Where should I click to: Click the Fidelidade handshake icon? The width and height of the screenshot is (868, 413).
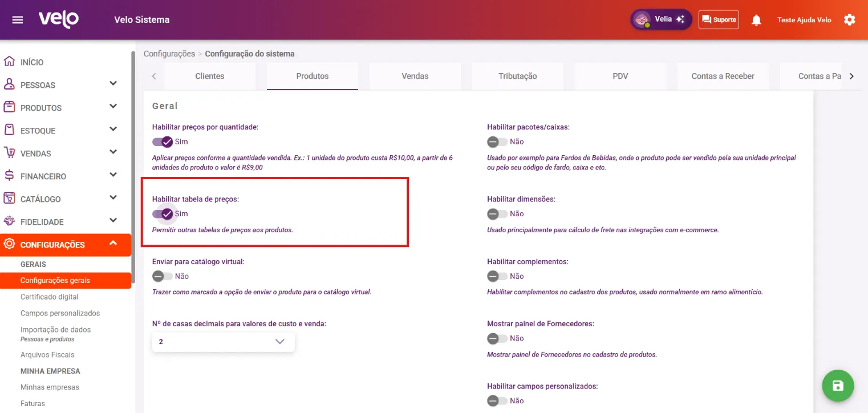[9, 221]
